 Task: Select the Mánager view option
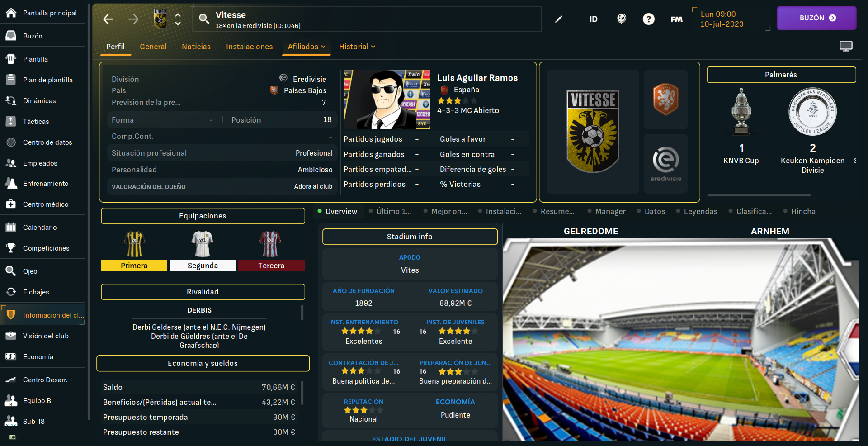[x=607, y=211]
